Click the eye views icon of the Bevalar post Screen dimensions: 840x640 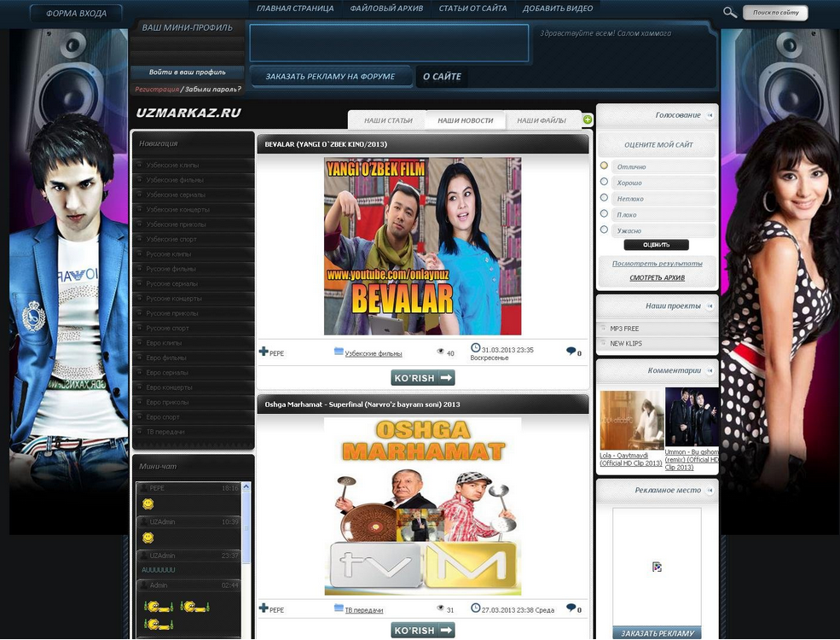coord(440,352)
